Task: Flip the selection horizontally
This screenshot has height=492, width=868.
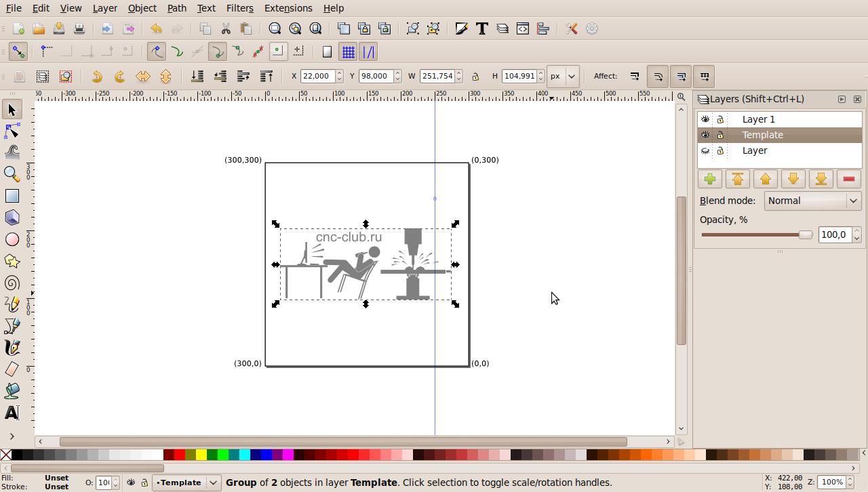Action: tap(142, 77)
